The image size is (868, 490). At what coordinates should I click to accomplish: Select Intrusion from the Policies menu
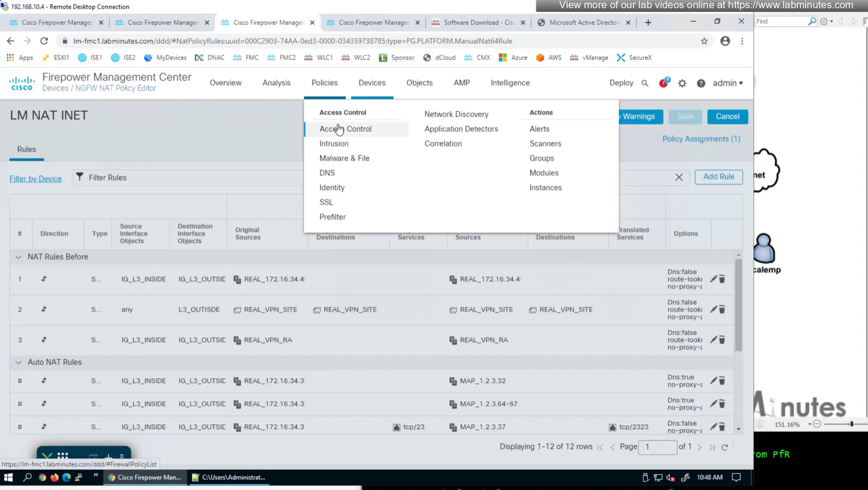click(x=334, y=144)
